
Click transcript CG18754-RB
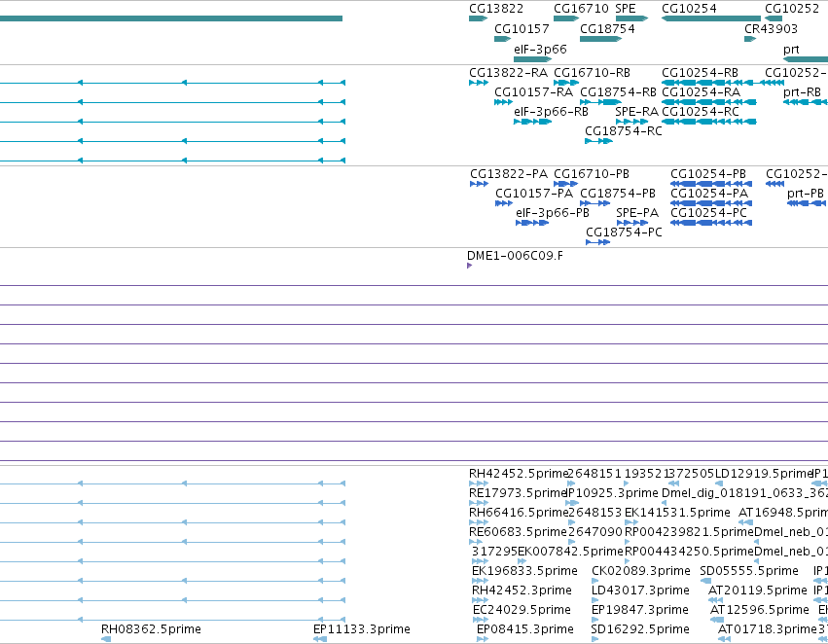(x=600, y=102)
